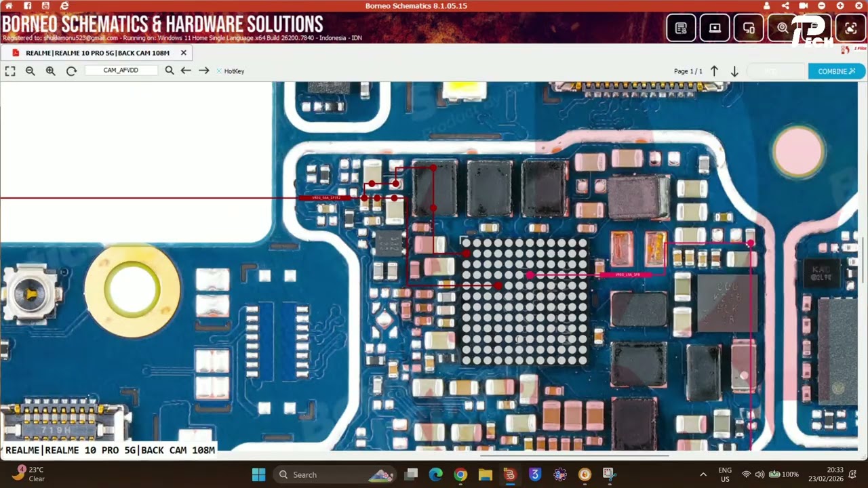Image resolution: width=868 pixels, height=488 pixels.
Task: Go to the previous page with up arrow
Action: click(x=714, y=71)
